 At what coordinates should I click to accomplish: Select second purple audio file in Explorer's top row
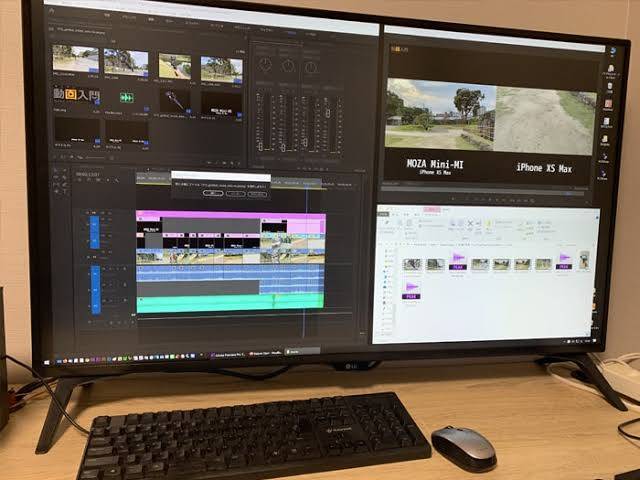point(564,261)
